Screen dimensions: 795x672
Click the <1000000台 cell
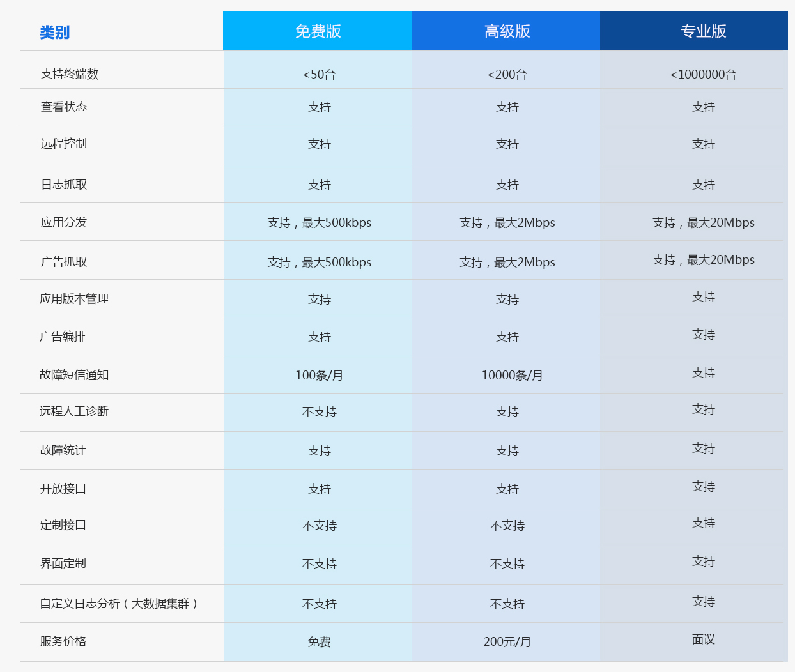[703, 75]
